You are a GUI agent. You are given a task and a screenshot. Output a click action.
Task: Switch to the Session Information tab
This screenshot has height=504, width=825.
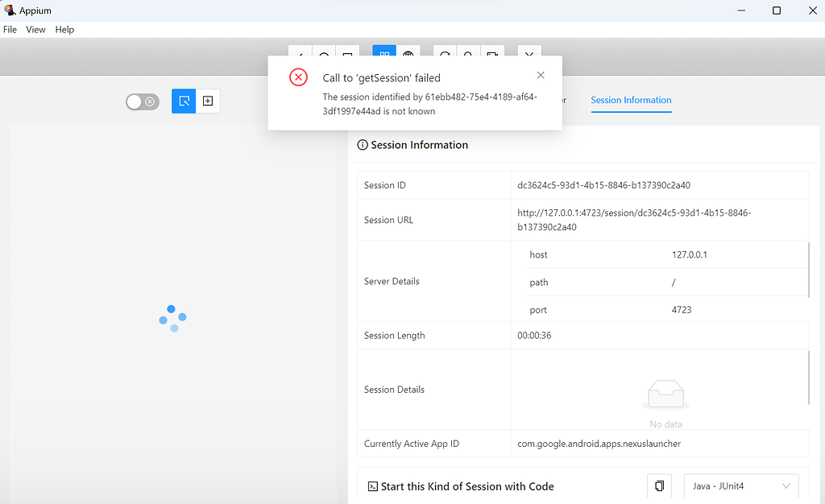pyautogui.click(x=631, y=100)
